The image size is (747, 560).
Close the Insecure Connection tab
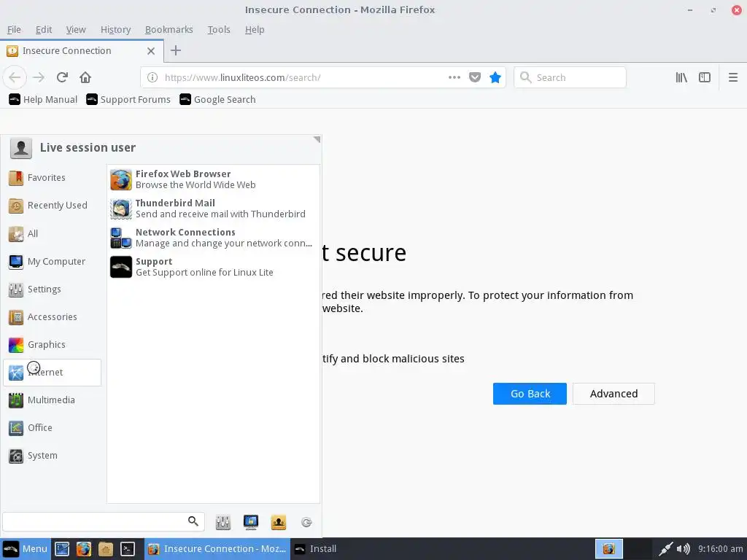(x=151, y=51)
